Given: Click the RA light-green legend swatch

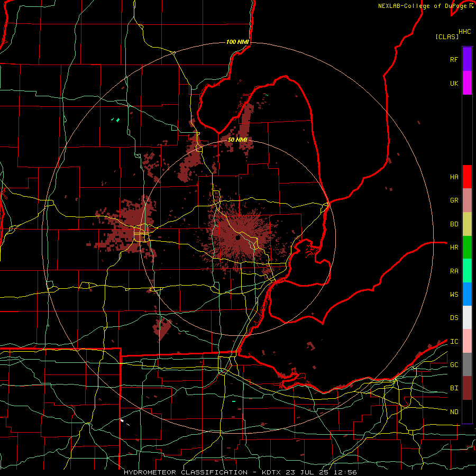Looking at the screenshot, I should pos(467,271).
